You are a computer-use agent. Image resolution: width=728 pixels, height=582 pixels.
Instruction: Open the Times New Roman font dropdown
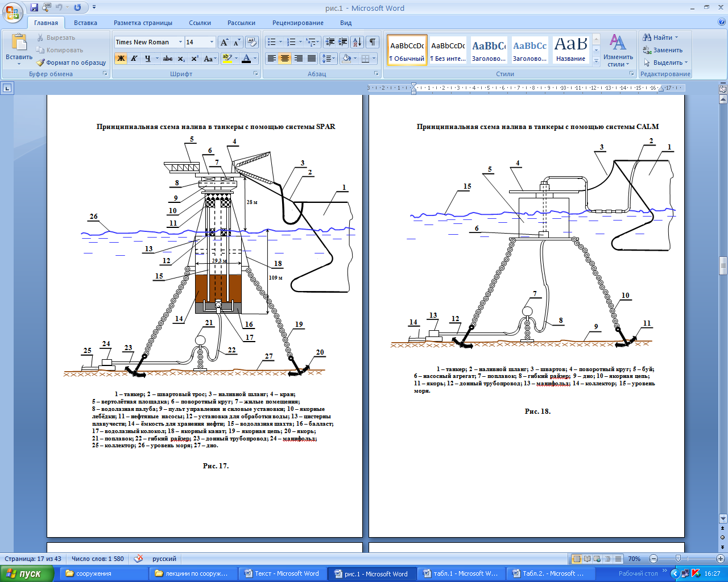coord(180,42)
